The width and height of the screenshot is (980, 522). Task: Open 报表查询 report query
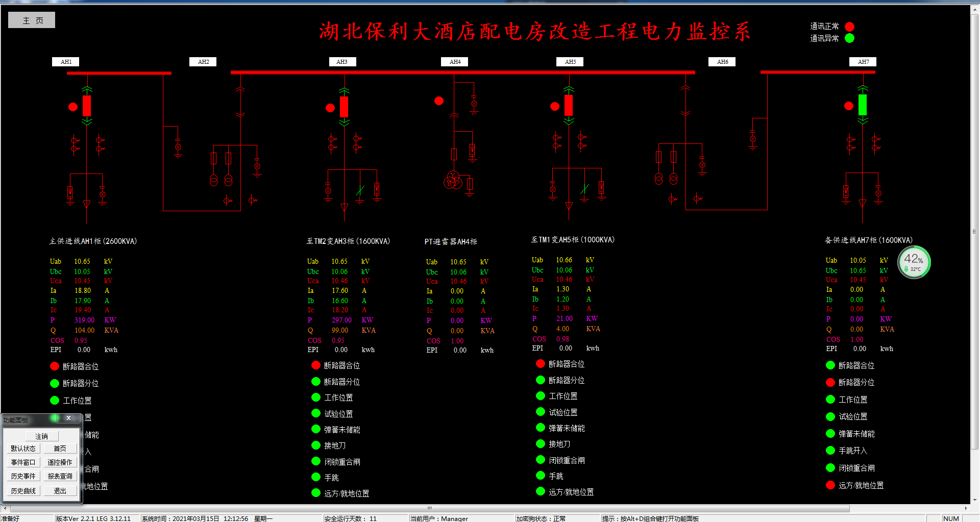point(60,476)
